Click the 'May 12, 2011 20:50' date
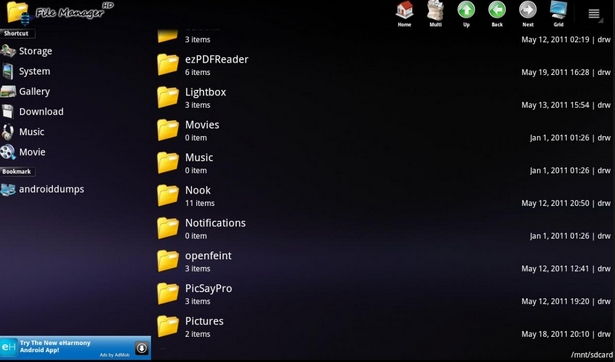This screenshot has height=362, width=615. click(555, 203)
